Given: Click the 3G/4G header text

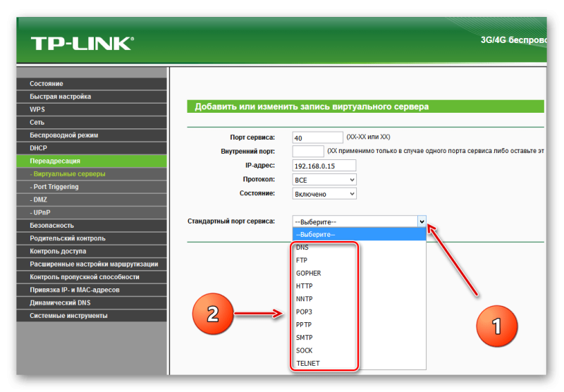Looking at the screenshot, I should point(513,40).
